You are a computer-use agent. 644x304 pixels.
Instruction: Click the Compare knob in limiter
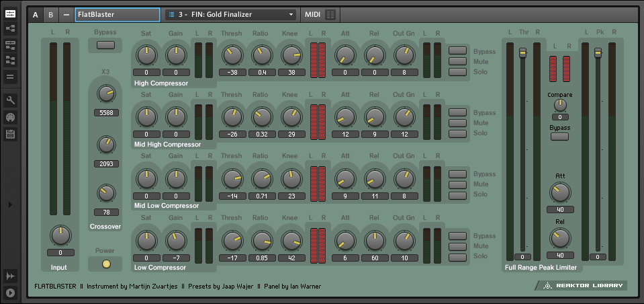[x=560, y=106]
